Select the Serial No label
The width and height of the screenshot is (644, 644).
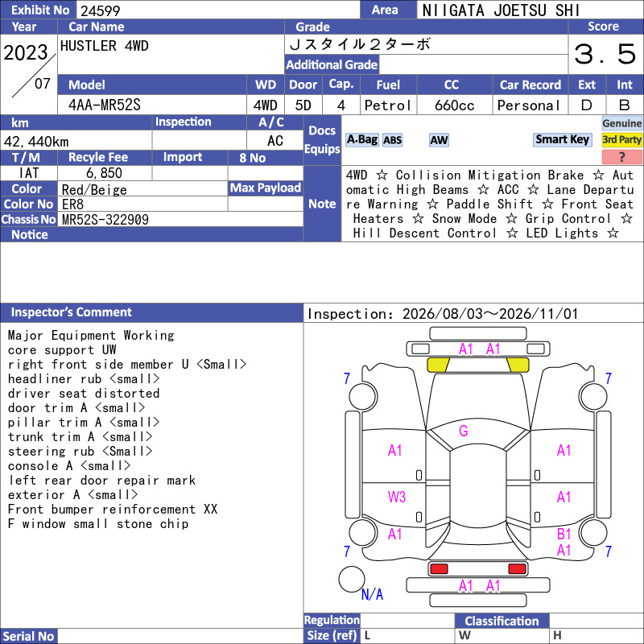tap(28, 636)
